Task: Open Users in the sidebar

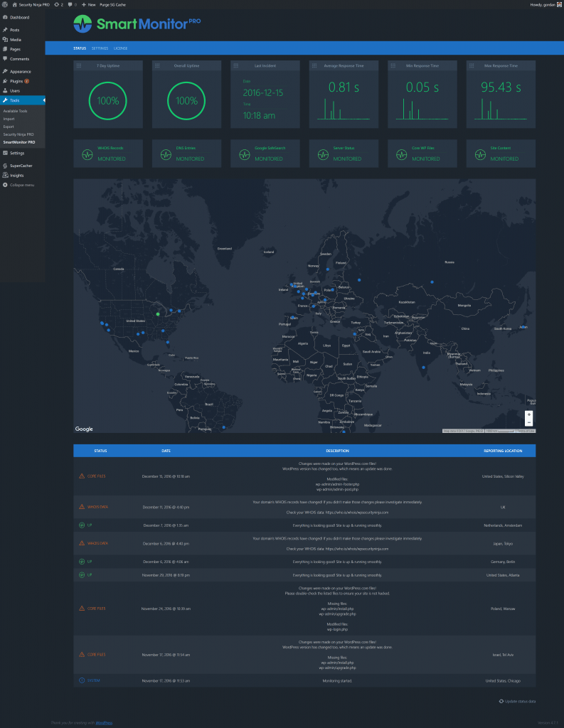Action: [15, 91]
